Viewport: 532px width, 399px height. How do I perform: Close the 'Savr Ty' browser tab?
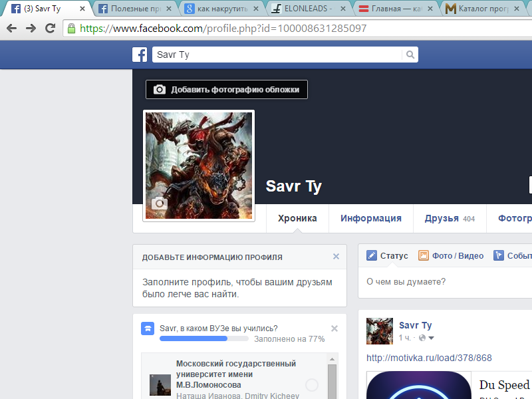[x=82, y=9]
